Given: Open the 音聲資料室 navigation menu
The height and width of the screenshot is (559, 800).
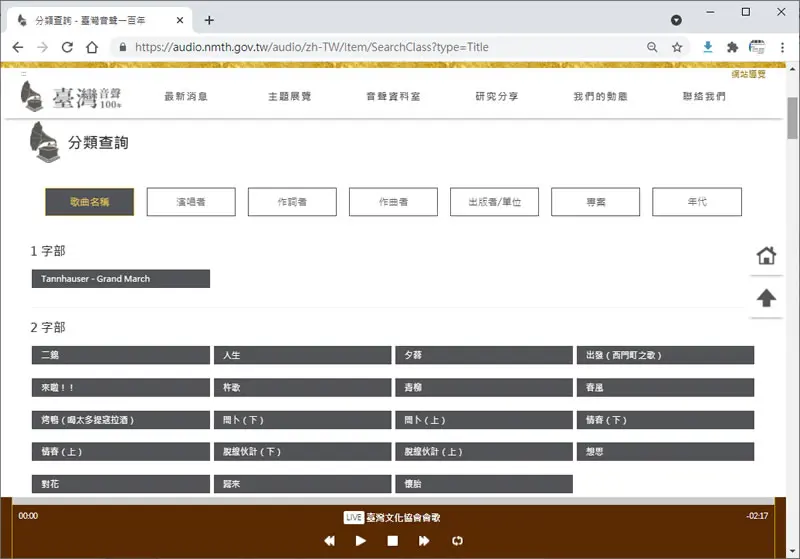Looking at the screenshot, I should coord(393,96).
